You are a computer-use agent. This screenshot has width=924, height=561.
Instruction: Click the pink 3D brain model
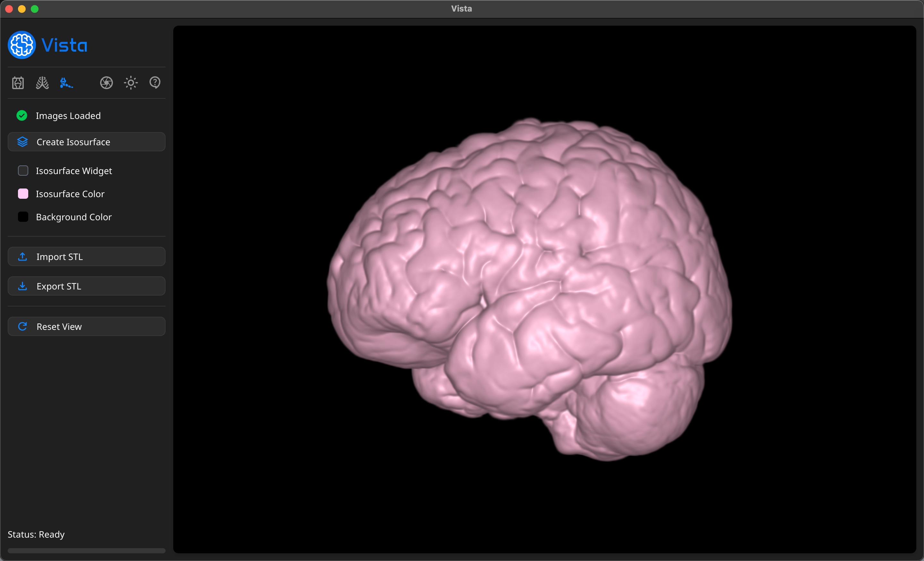pyautogui.click(x=529, y=289)
